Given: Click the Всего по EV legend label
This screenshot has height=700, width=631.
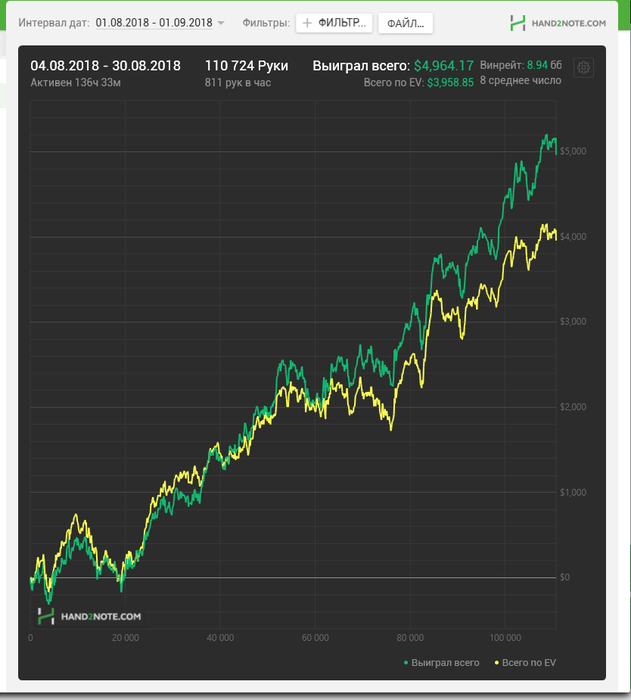Looking at the screenshot, I should pyautogui.click(x=529, y=663).
